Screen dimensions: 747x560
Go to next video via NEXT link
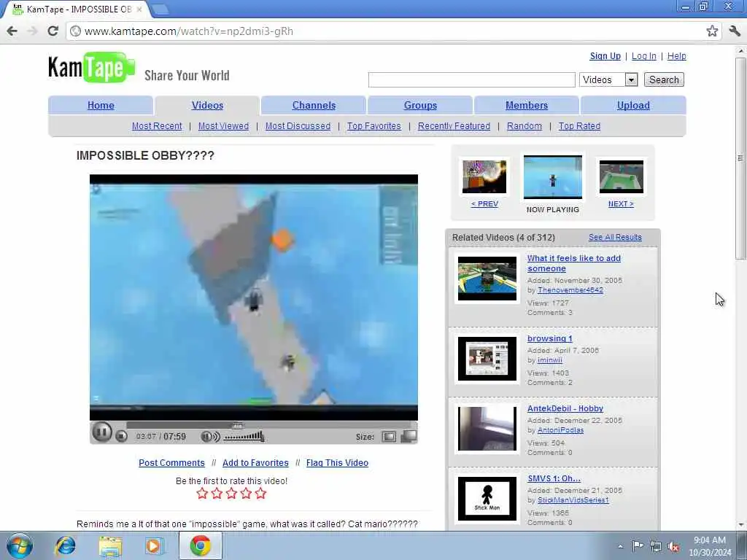coord(621,203)
